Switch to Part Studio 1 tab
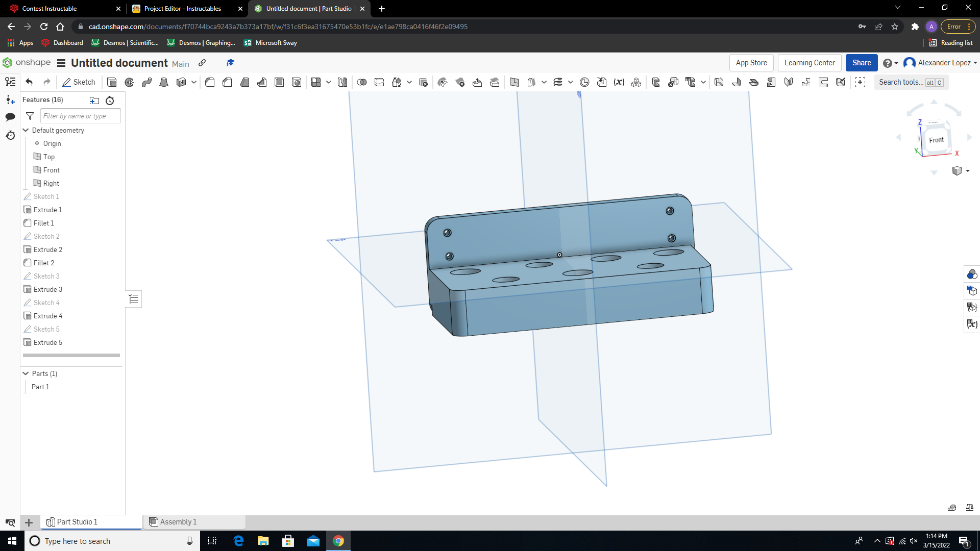Image resolution: width=980 pixels, height=551 pixels. coord(77,521)
